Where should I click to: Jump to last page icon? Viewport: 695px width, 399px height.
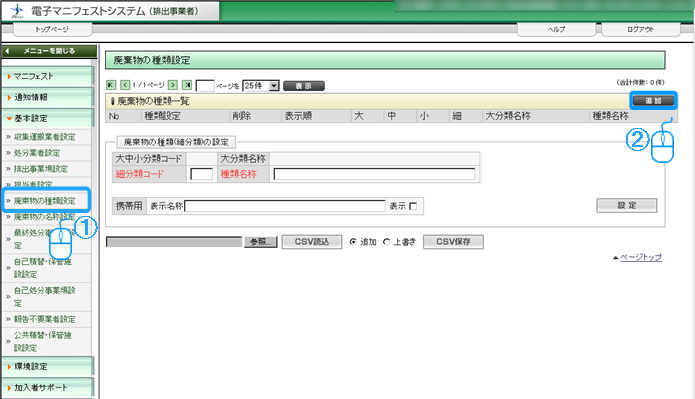click(x=187, y=85)
